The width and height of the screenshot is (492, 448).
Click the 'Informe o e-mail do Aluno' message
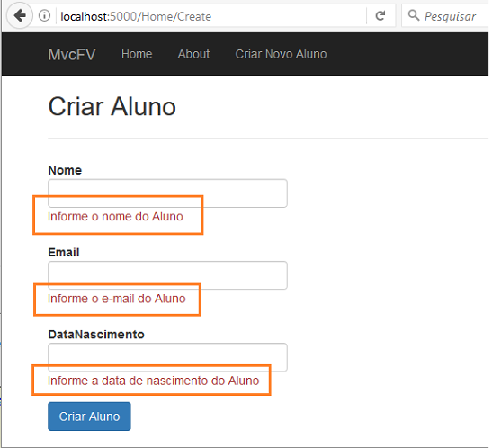click(x=116, y=299)
